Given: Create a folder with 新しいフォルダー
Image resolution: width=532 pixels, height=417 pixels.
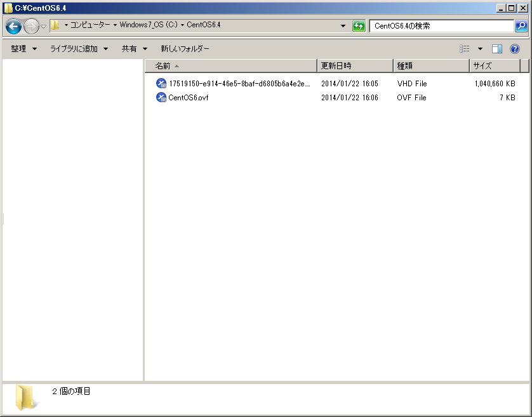Looking at the screenshot, I should pyautogui.click(x=185, y=49).
